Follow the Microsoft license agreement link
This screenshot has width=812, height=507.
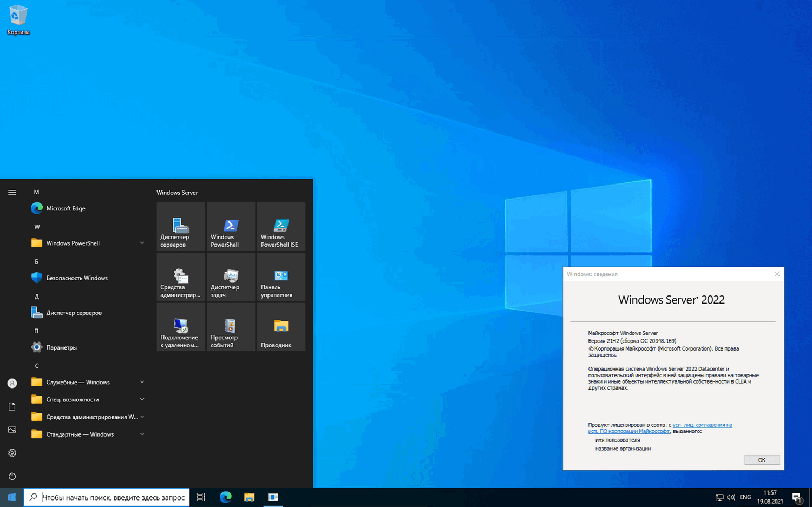(x=702, y=425)
